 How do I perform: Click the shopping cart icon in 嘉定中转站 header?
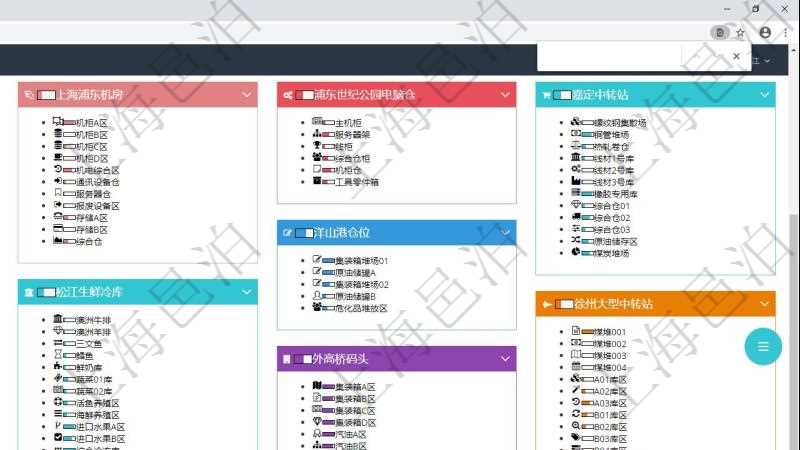[546, 95]
